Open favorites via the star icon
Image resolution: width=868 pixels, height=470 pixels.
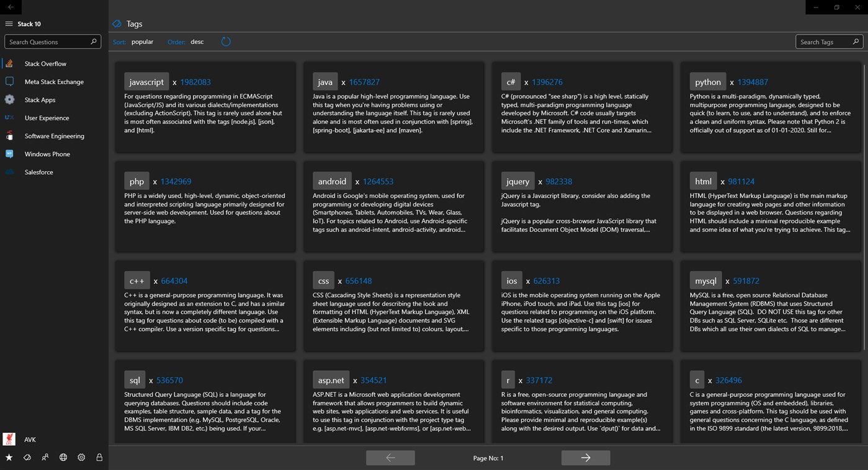coord(9,458)
